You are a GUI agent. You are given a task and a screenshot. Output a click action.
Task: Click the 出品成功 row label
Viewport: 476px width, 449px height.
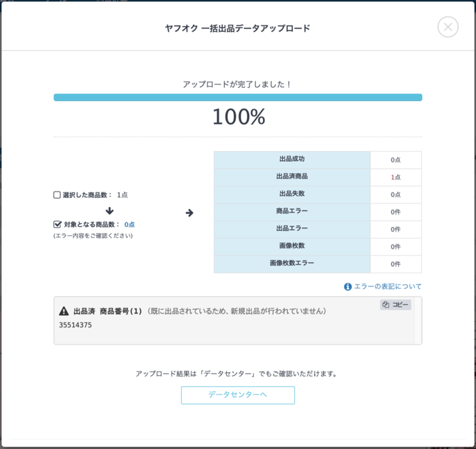click(x=292, y=159)
